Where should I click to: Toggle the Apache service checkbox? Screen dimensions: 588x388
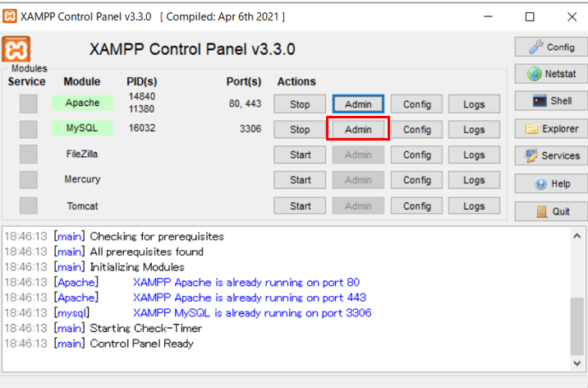pos(29,104)
